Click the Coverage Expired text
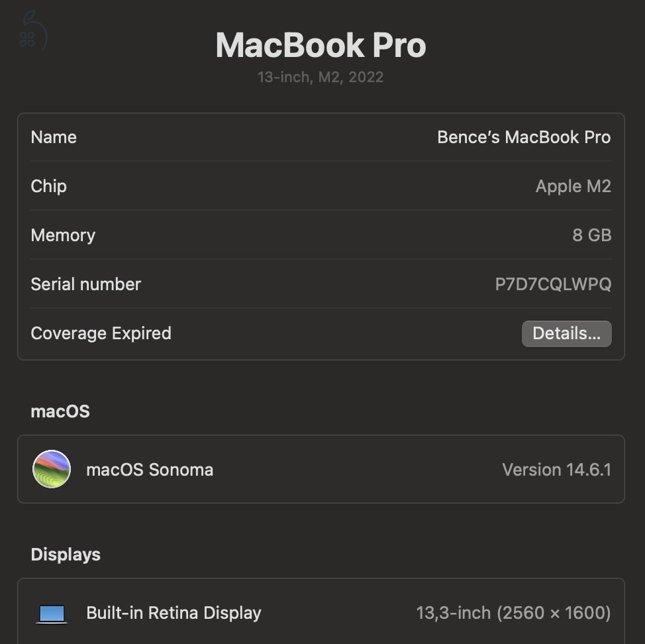 click(101, 333)
